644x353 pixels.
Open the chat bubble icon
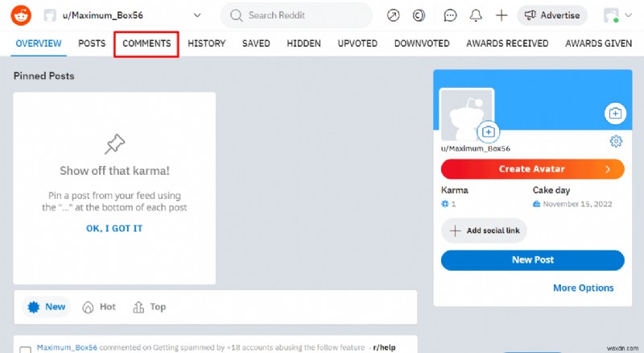click(450, 15)
